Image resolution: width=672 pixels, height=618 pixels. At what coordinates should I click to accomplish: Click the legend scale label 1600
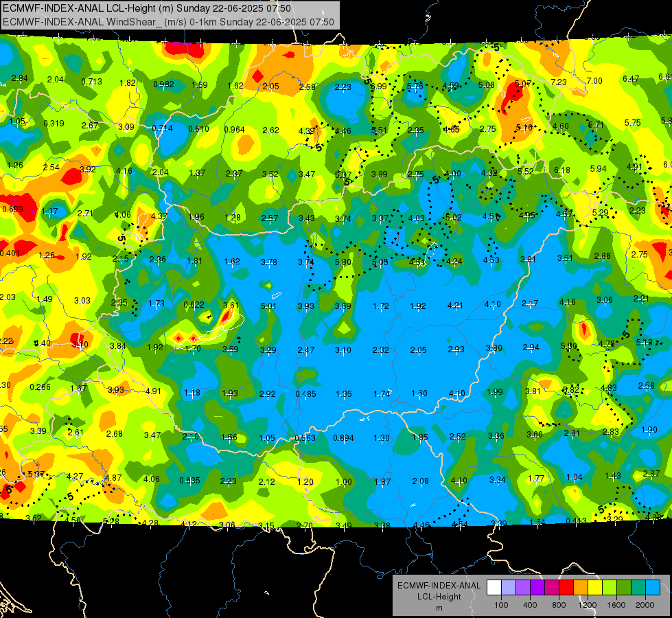[x=616, y=605]
